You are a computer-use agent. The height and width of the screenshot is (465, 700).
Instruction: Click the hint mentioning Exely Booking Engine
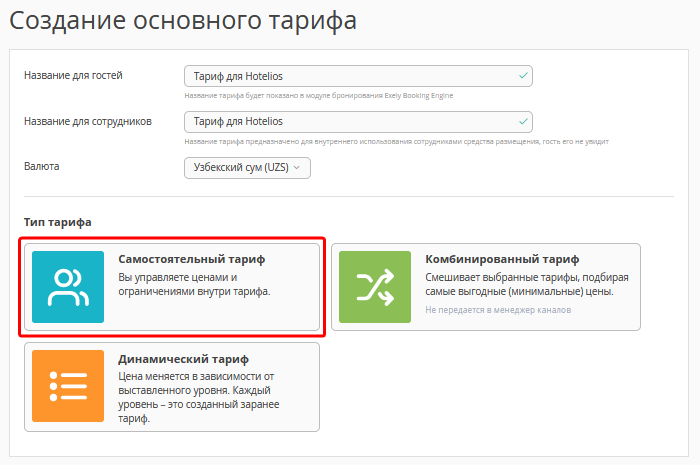pyautogui.click(x=319, y=95)
